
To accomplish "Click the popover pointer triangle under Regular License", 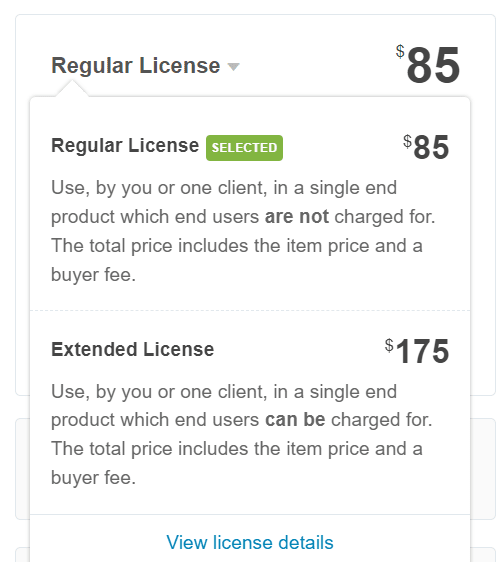I will [72, 88].
